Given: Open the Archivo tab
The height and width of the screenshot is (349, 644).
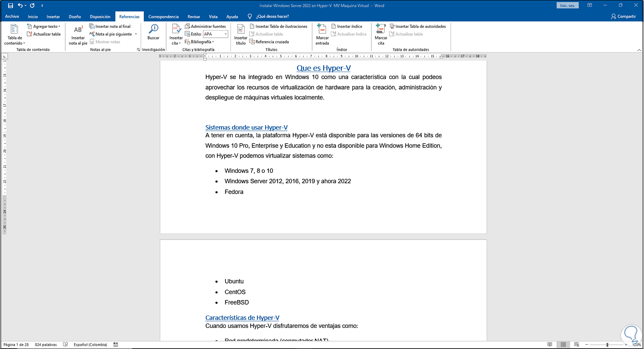Looking at the screenshot, I should (12, 16).
